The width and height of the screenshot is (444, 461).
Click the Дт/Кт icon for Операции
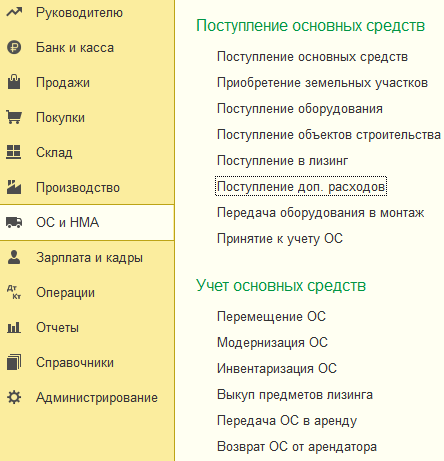[x=14, y=292]
